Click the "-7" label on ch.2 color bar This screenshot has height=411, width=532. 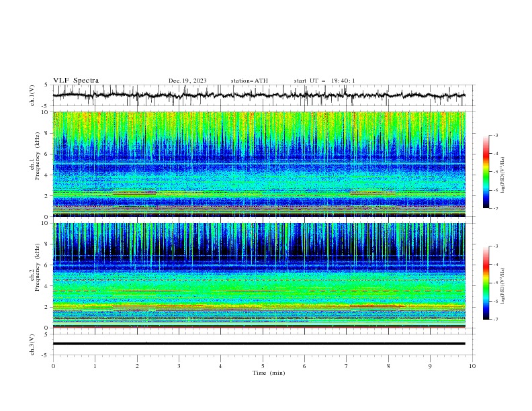(x=495, y=320)
